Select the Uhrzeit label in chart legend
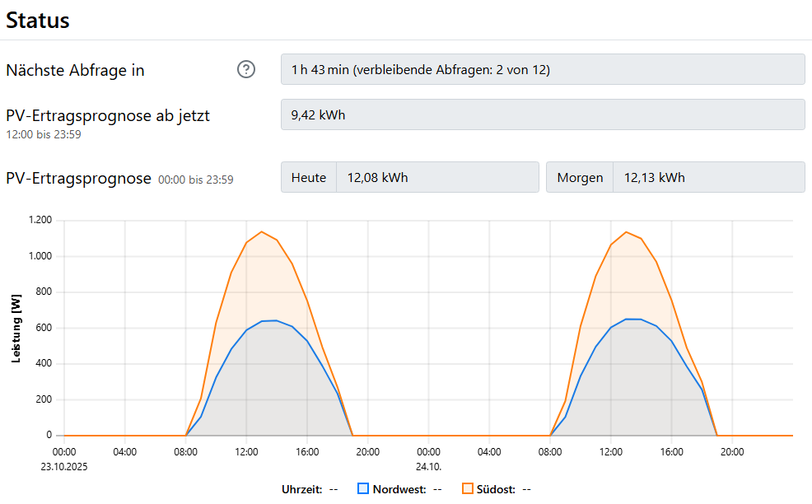 tap(302, 489)
